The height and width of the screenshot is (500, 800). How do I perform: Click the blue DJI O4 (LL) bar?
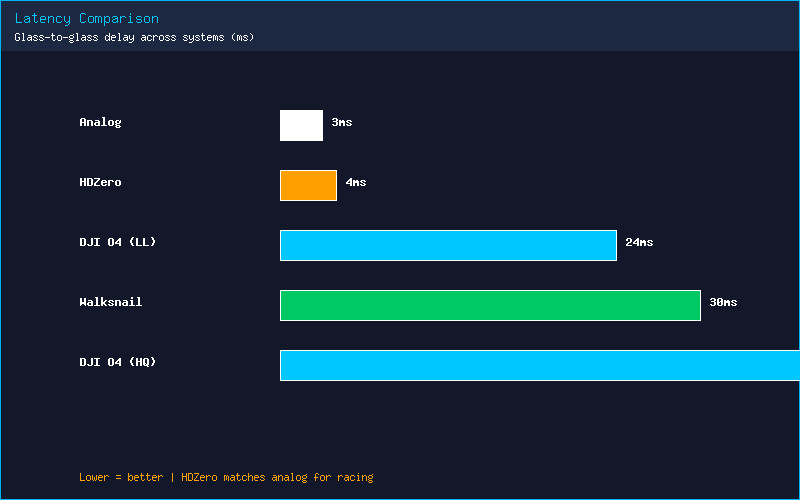(448, 245)
